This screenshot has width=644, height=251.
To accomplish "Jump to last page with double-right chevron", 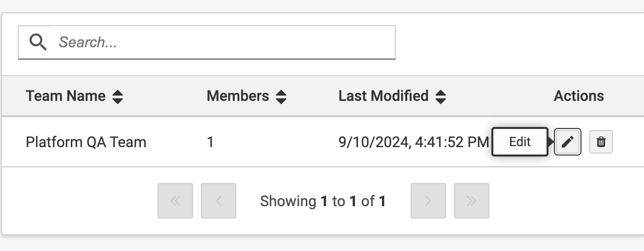I will [x=472, y=201].
